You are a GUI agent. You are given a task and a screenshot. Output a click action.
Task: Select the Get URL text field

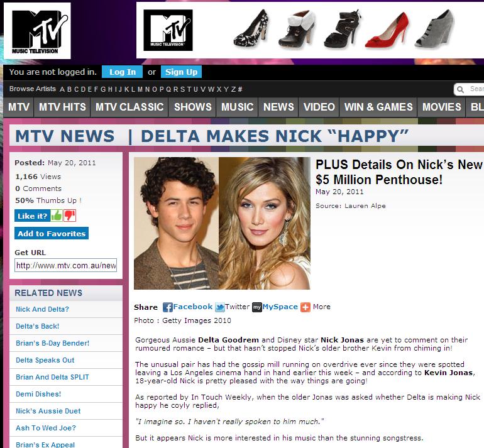pos(65,265)
